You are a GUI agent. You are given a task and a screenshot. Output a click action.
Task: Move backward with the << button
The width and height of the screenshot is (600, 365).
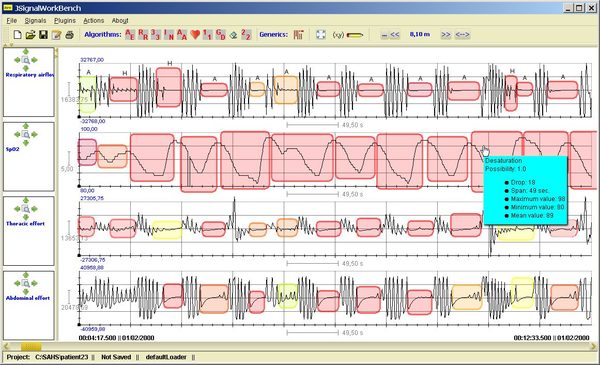tap(395, 35)
